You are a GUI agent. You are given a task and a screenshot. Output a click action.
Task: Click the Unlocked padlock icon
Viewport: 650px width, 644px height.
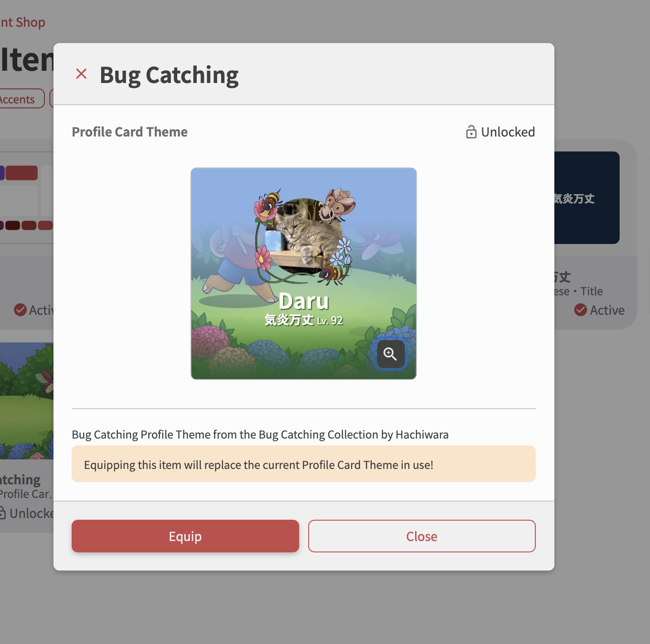pyautogui.click(x=471, y=132)
